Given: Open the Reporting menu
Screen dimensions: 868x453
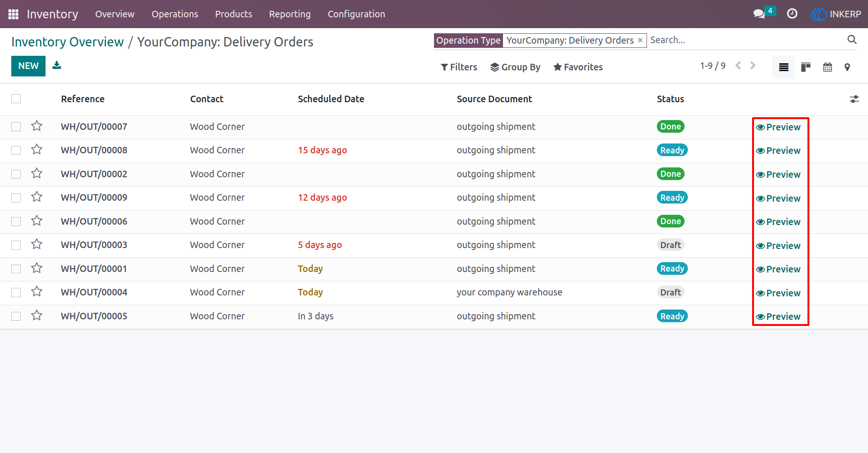Looking at the screenshot, I should pyautogui.click(x=290, y=14).
